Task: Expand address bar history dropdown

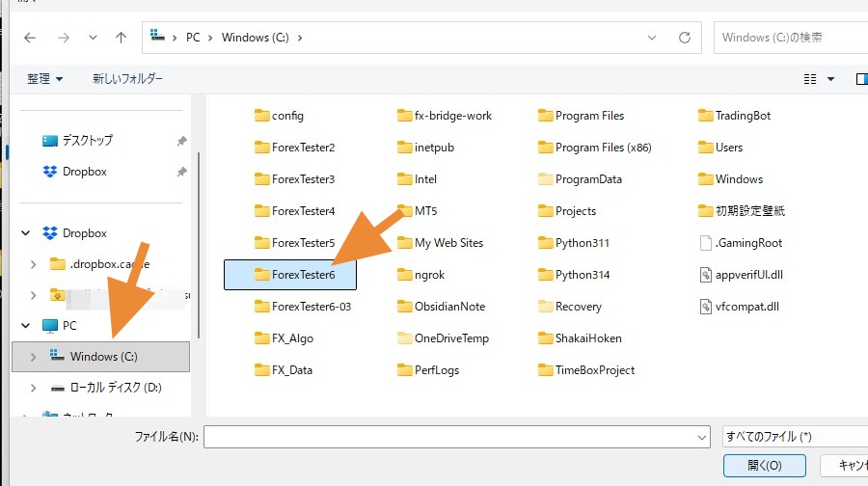Action: (x=652, y=38)
